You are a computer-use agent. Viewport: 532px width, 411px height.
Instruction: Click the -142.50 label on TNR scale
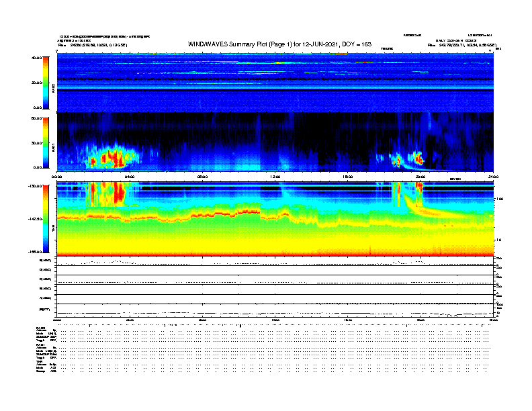click(x=36, y=219)
